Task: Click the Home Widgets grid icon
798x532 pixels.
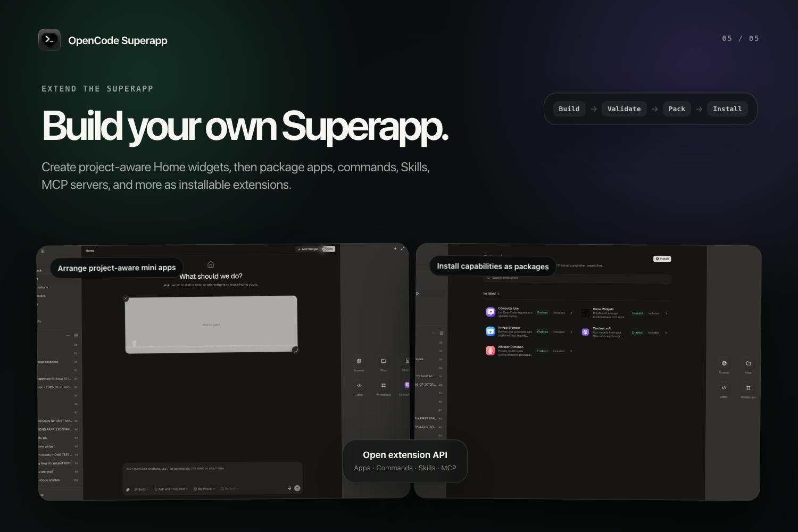Action: 585,313
